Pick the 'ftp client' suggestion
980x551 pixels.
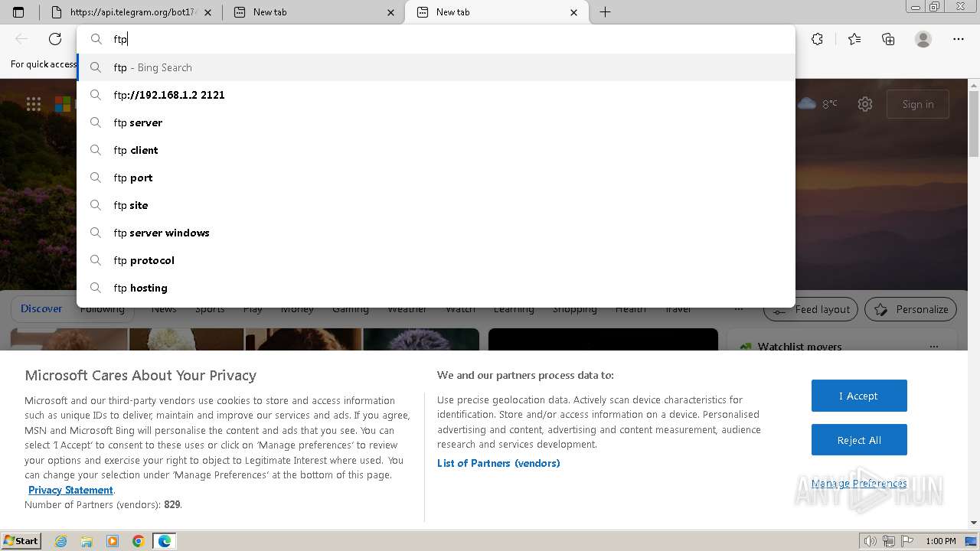click(436, 150)
